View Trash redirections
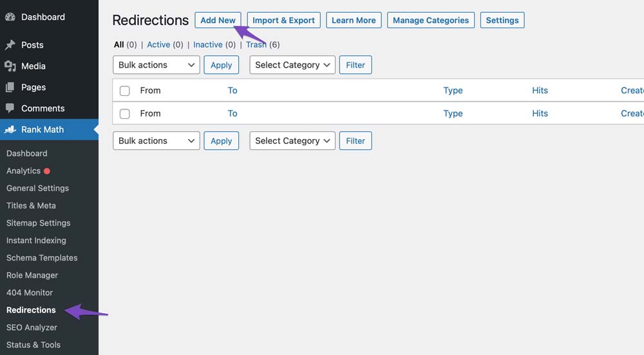The height and width of the screenshot is (355, 644). [256, 44]
